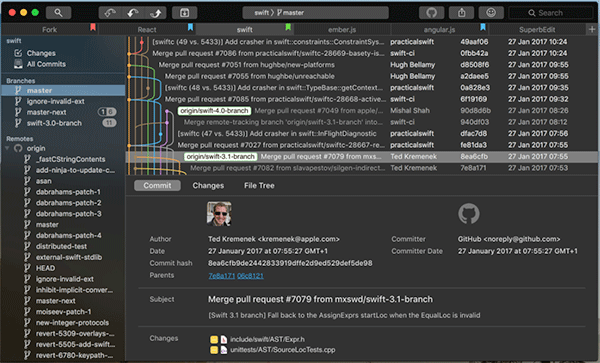The image size is (600, 363).
Task: Click the File Tree detail tab
Action: tap(259, 186)
